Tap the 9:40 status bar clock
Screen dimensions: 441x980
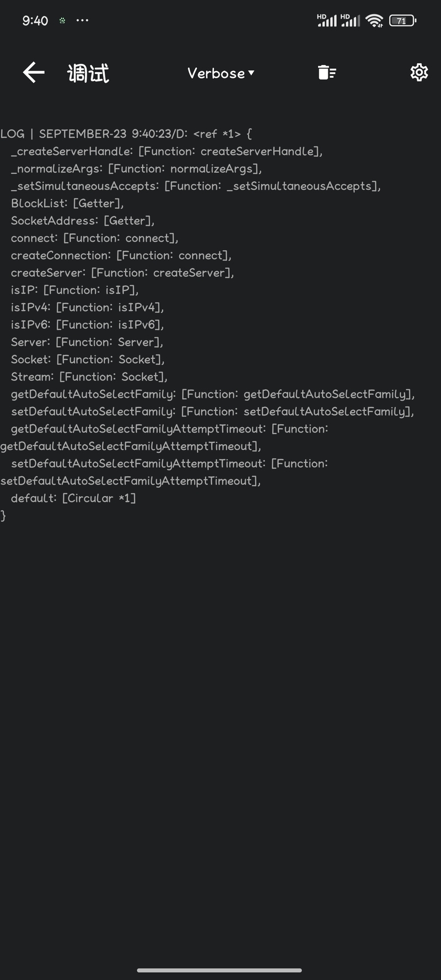[35, 21]
